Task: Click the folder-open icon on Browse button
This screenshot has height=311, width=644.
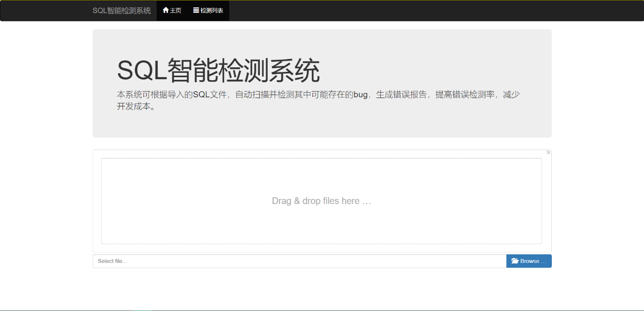Action: point(515,261)
